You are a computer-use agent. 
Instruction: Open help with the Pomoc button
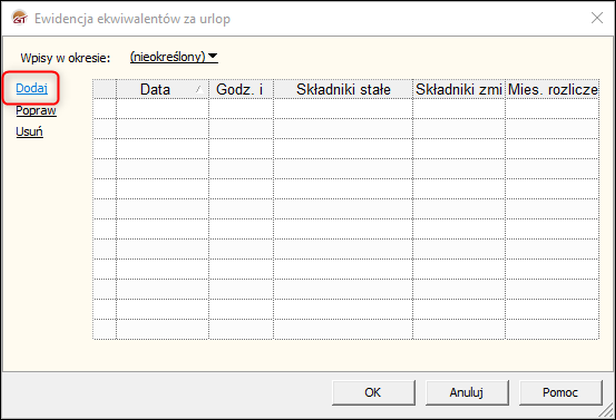[559, 392]
